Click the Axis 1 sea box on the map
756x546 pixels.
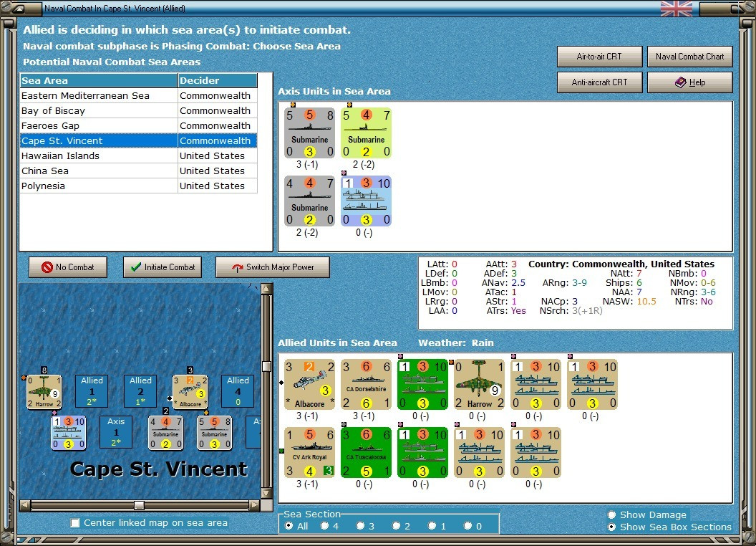pos(116,432)
